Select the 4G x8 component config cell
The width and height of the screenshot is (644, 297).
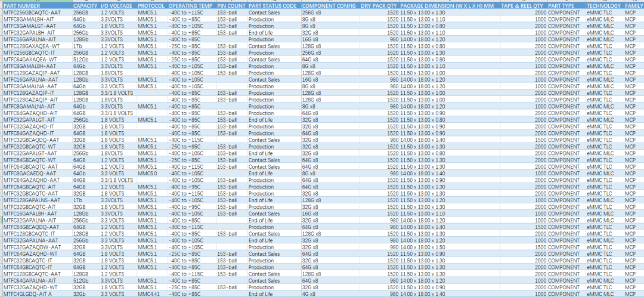click(330, 293)
